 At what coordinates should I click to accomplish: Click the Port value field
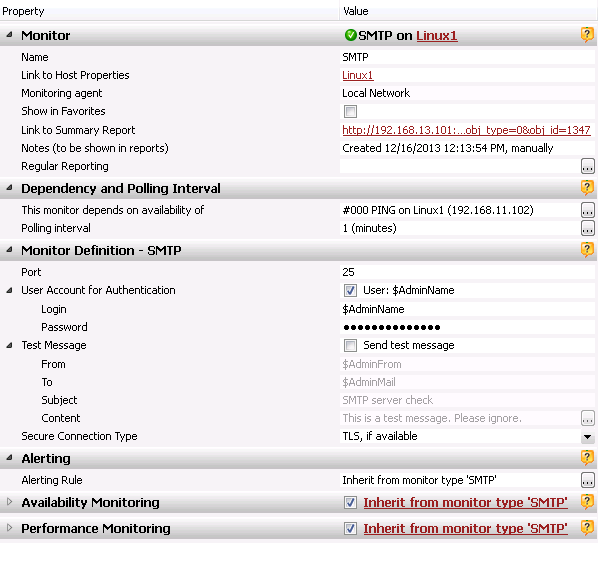coord(467,272)
